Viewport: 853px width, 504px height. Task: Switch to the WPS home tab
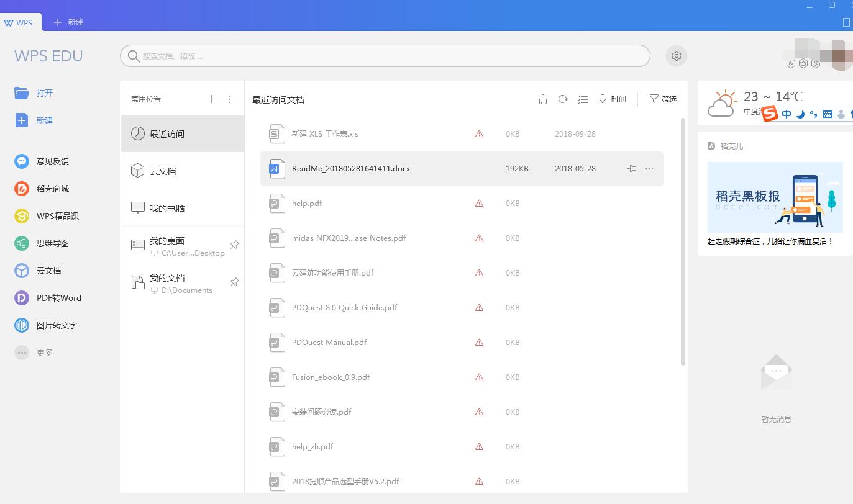[20, 22]
